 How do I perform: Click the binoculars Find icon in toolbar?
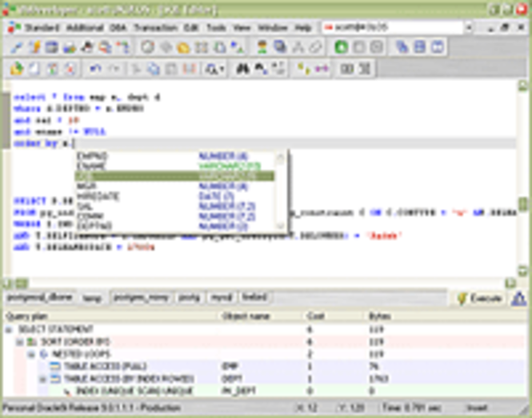[242, 69]
